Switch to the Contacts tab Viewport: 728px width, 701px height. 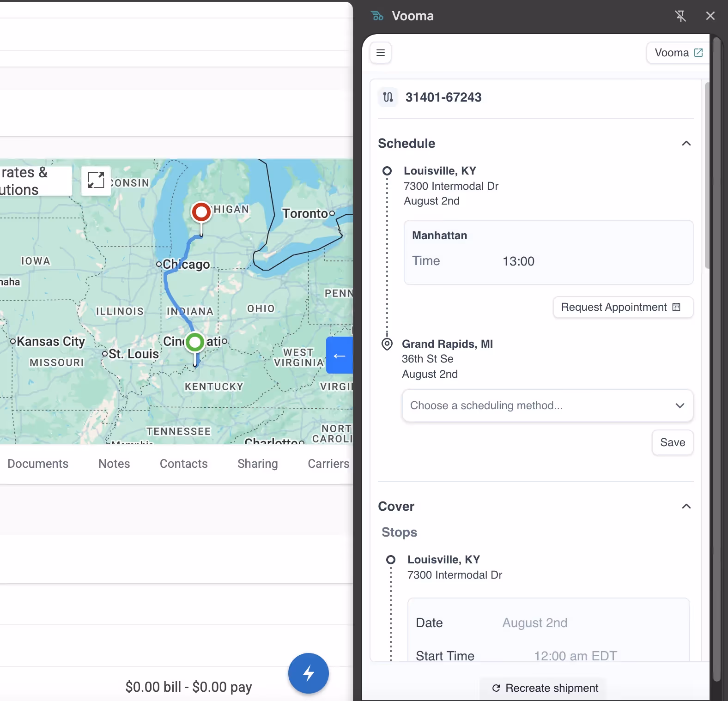[184, 464]
